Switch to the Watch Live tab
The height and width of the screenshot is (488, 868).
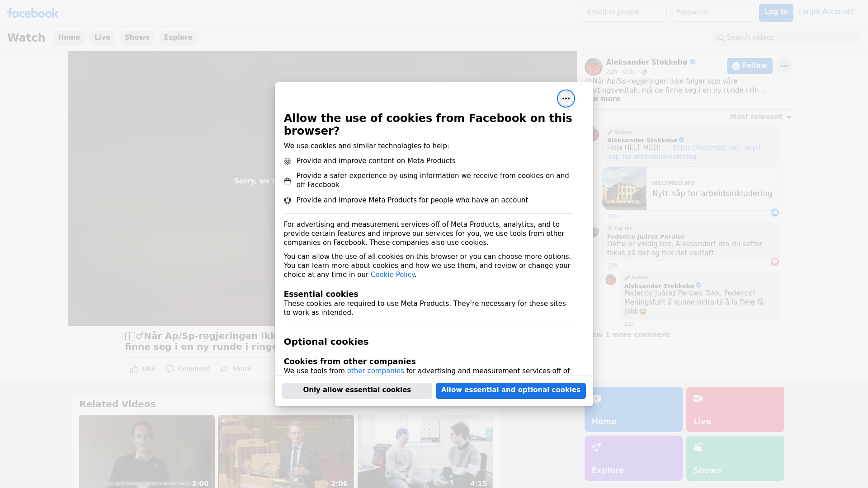102,38
